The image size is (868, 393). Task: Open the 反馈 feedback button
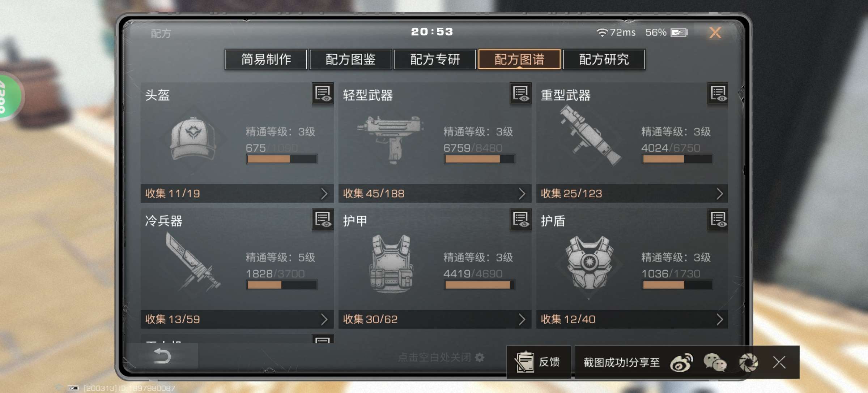pyautogui.click(x=539, y=362)
